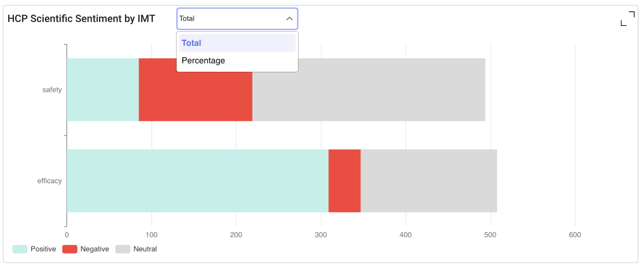
Task: Click the '100' x-axis tick label
Action: (x=151, y=235)
